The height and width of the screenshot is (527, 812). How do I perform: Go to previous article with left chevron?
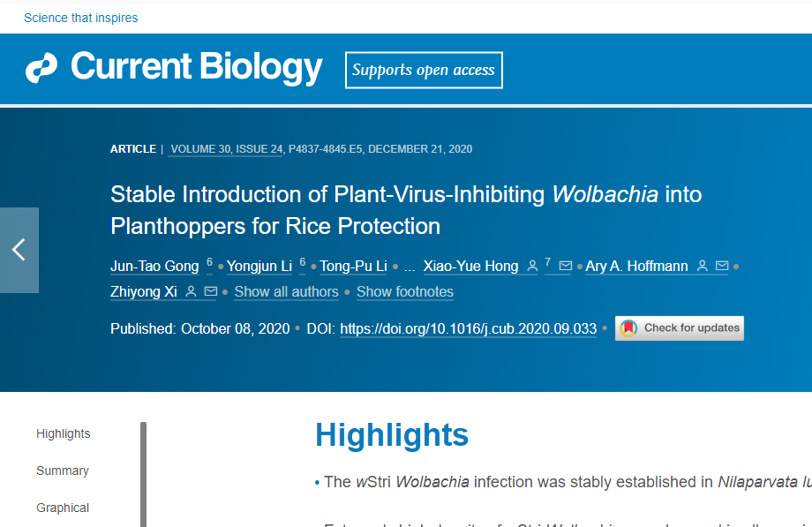19,250
